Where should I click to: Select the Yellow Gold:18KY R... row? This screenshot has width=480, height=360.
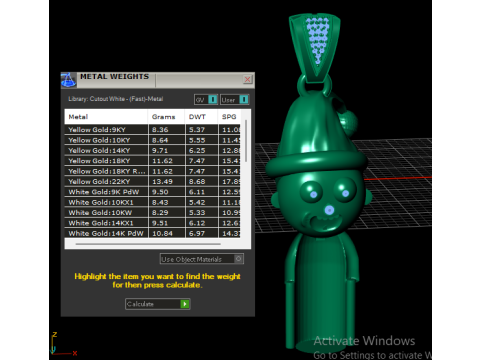[152, 171]
